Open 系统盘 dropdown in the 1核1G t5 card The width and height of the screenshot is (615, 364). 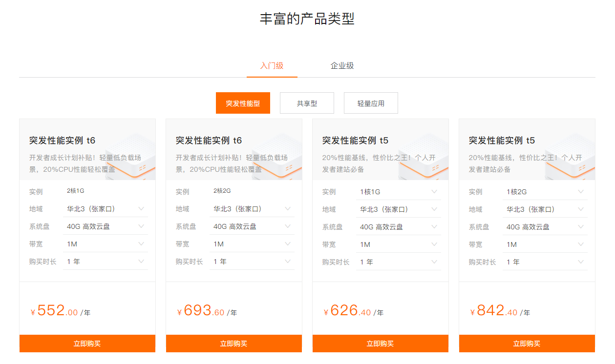coord(399,227)
